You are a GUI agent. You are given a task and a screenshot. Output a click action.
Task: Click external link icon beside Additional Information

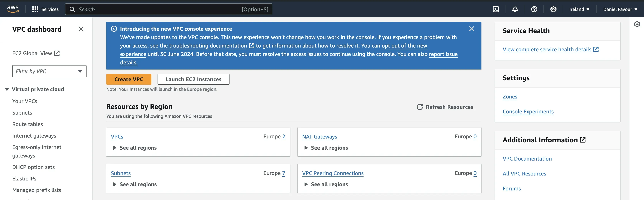(583, 140)
